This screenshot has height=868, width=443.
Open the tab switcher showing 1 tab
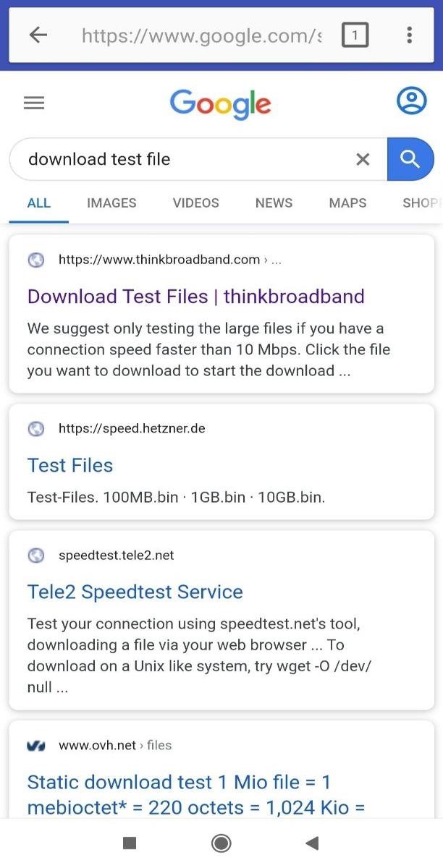click(x=355, y=35)
